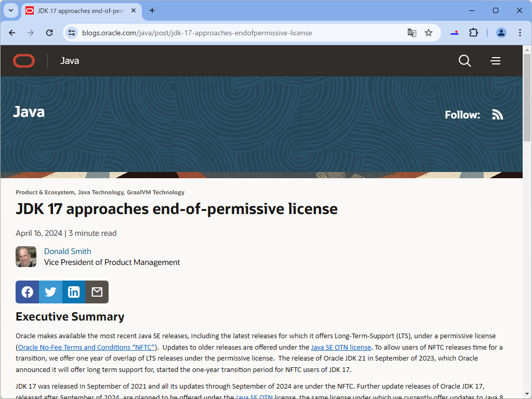Viewport: 532px width, 399px height.
Task: Click the 'Java Technology' category text
Action: click(x=101, y=192)
